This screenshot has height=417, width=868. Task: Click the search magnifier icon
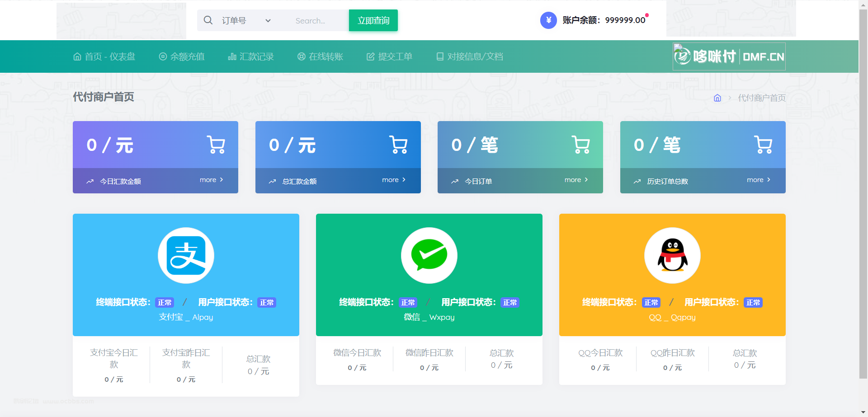(x=208, y=20)
